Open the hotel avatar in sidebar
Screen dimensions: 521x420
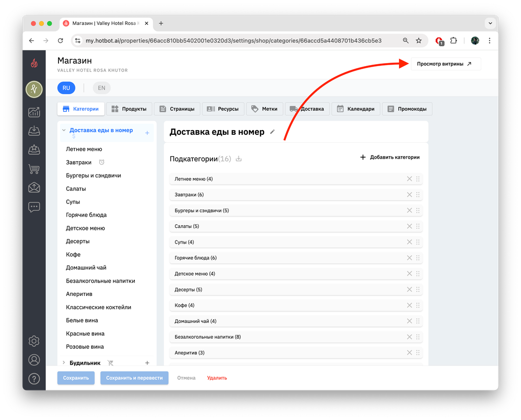pos(34,89)
